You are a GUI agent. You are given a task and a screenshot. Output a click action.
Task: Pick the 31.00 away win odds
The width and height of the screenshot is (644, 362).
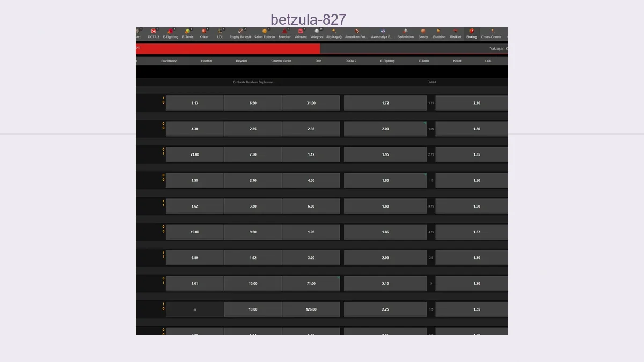pyautogui.click(x=311, y=103)
